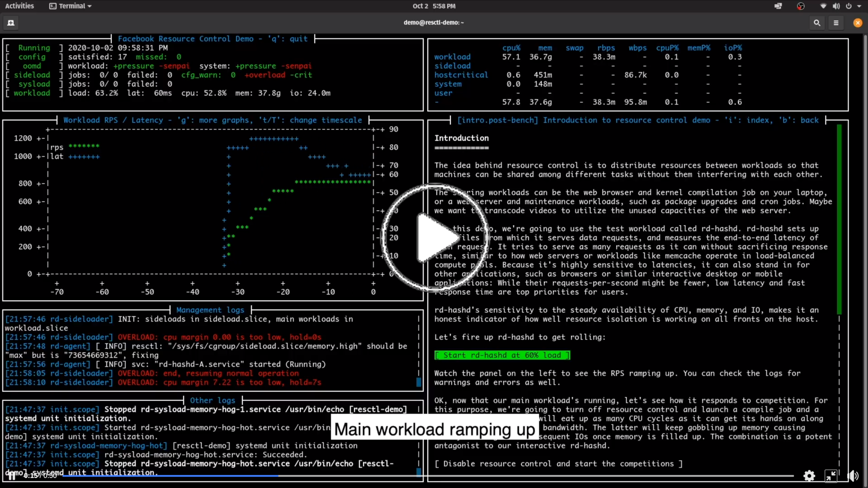Open the Terminal app menu dropdown
The image size is (868, 488).
tap(71, 6)
